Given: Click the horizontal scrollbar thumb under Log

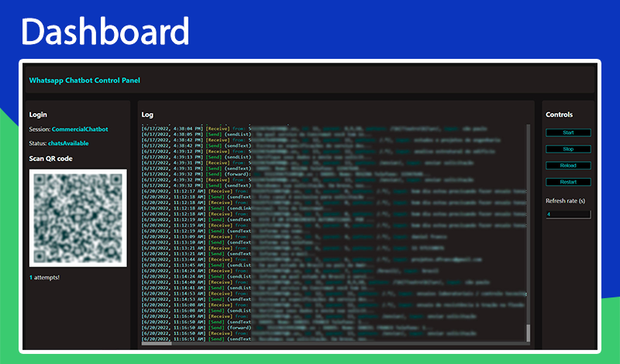Looking at the screenshot, I should (157, 343).
